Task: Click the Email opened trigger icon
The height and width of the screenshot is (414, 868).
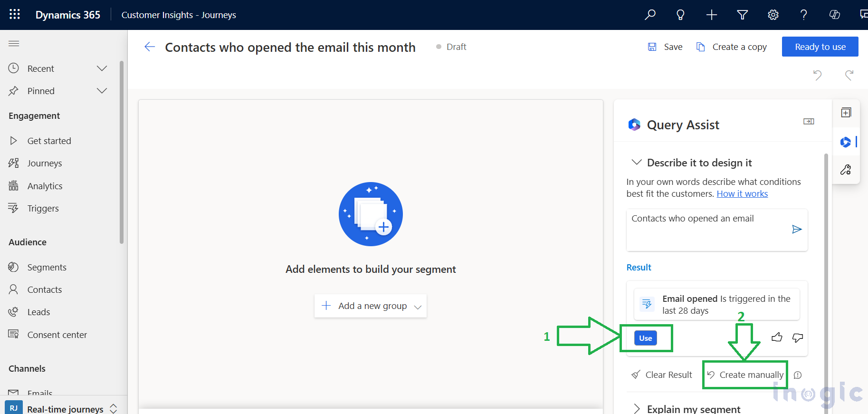Action: [x=647, y=304]
